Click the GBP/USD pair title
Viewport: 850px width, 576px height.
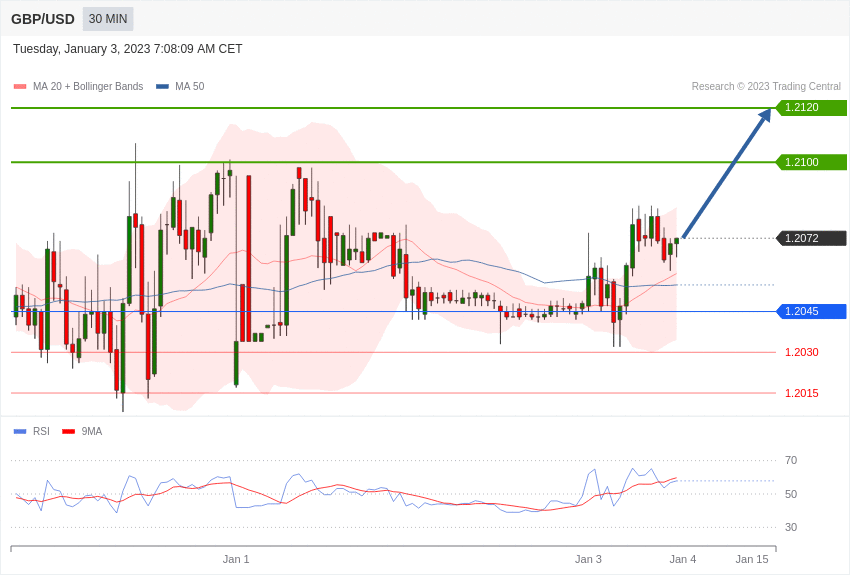tap(43, 20)
